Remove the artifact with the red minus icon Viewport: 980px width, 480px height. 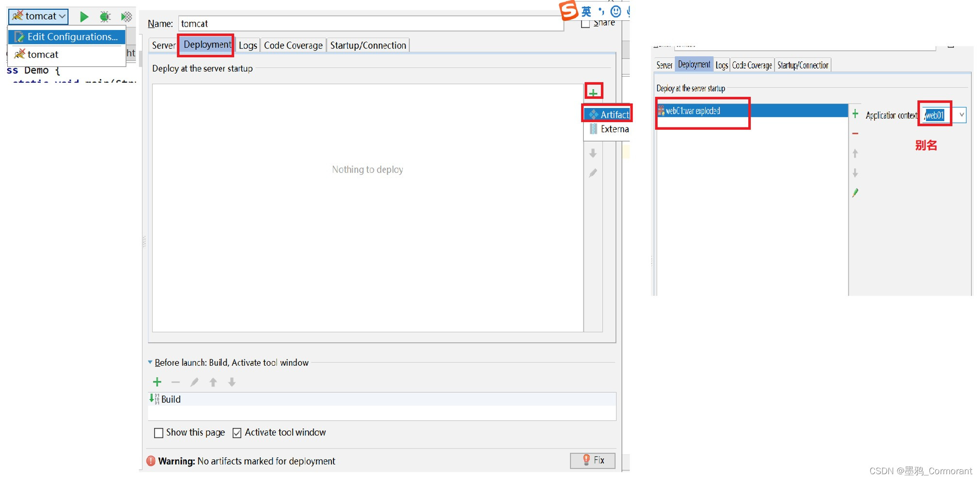point(855,134)
